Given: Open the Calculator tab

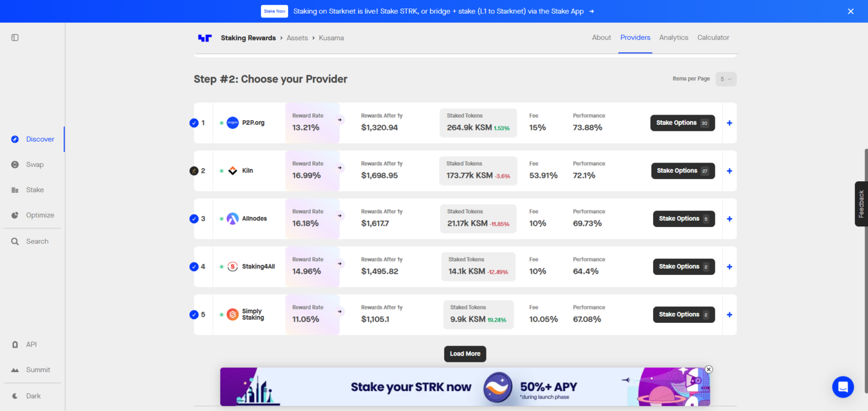Looking at the screenshot, I should (713, 37).
